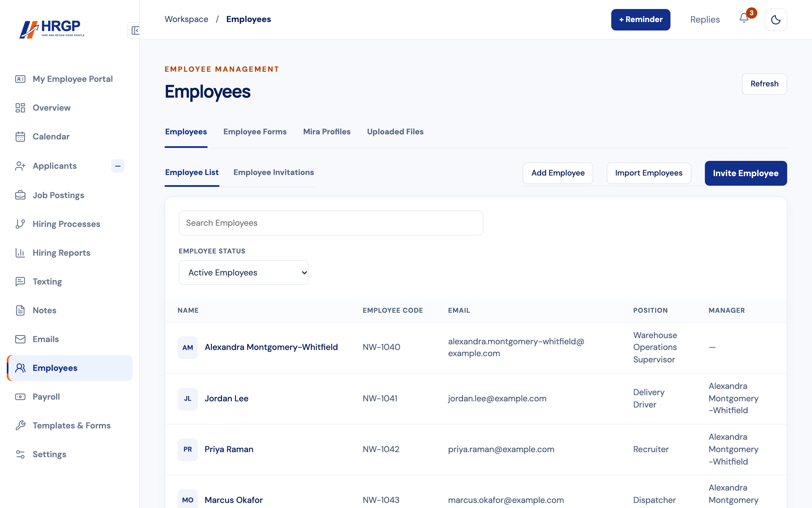The width and height of the screenshot is (812, 508).
Task: Collapse the Applicants submenu minus button
Action: 118,166
